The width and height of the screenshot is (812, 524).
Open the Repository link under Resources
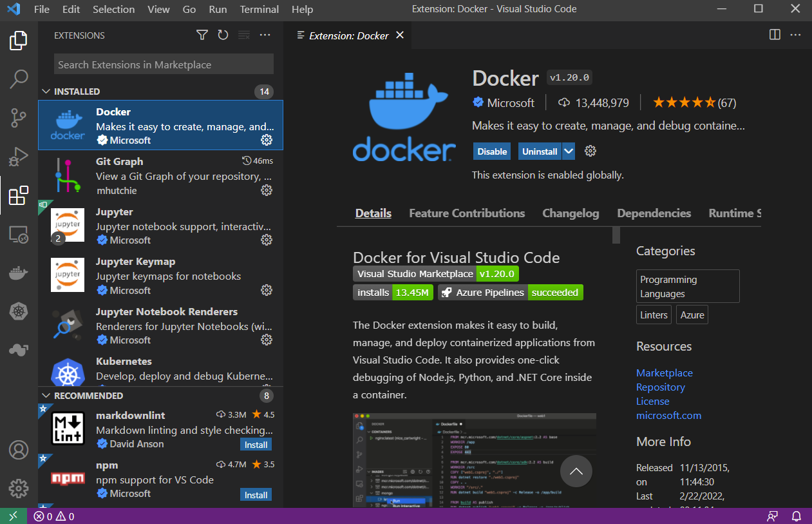pyautogui.click(x=660, y=387)
